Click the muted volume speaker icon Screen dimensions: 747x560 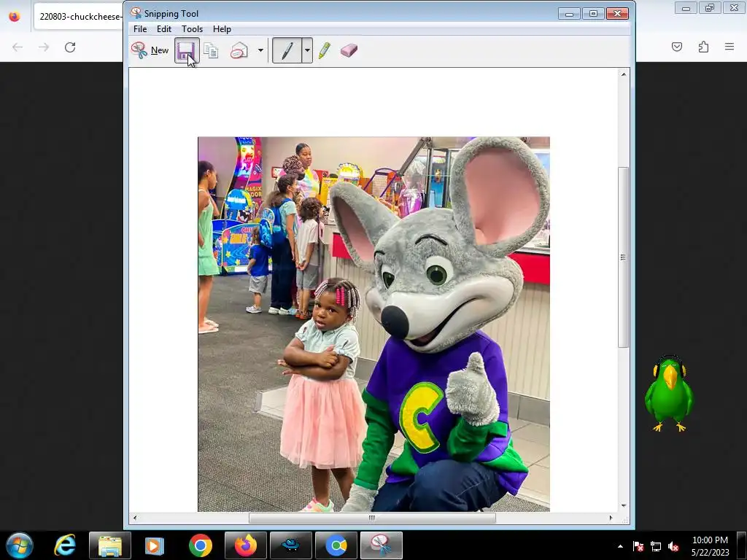(x=673, y=546)
